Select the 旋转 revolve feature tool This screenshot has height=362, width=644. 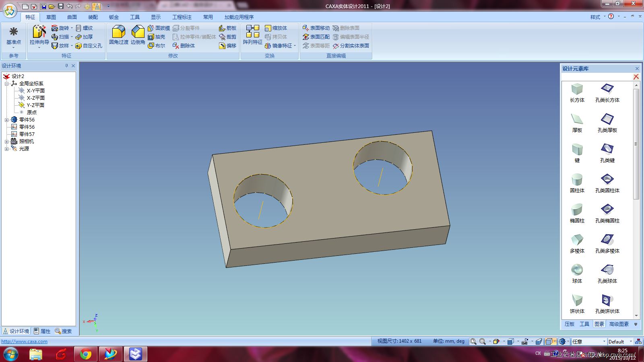coord(60,28)
